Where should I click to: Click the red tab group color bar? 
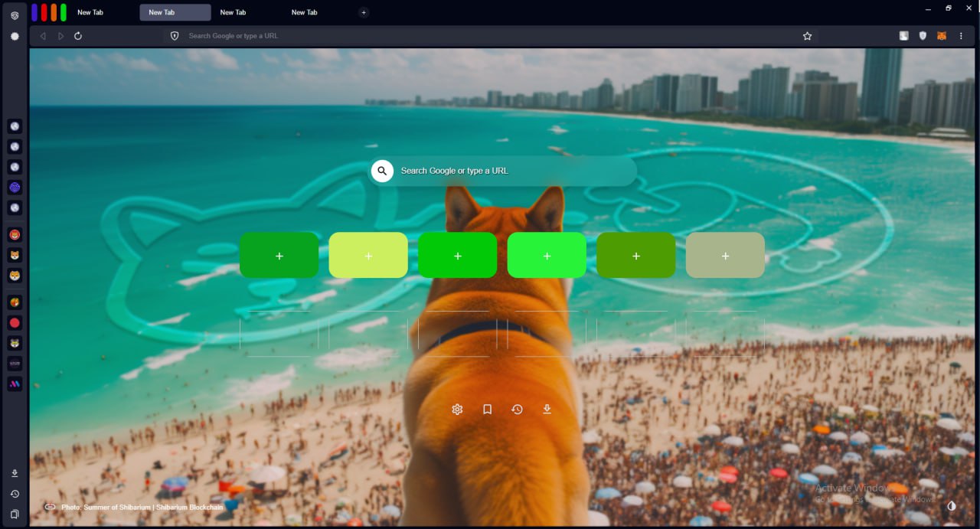[x=44, y=12]
